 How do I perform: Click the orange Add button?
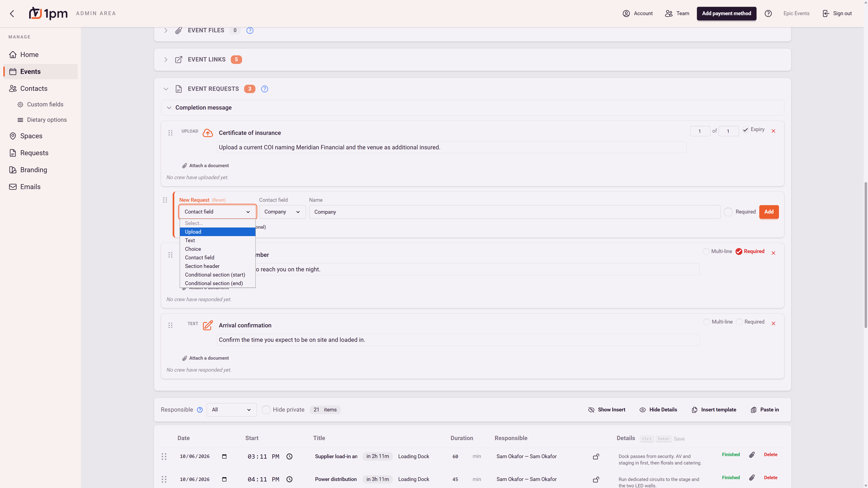769,212
